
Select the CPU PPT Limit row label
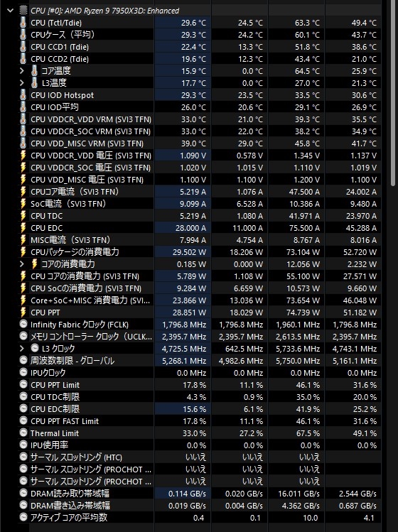(x=55, y=385)
